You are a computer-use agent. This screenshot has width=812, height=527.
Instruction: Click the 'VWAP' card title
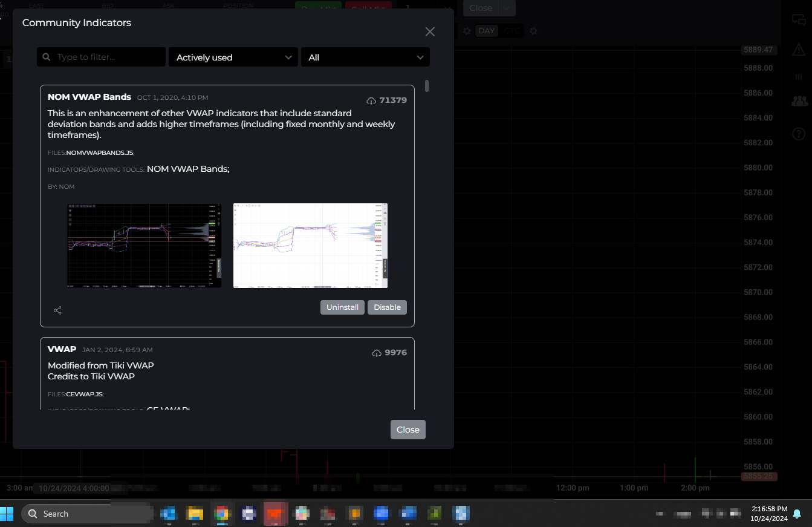coord(62,349)
